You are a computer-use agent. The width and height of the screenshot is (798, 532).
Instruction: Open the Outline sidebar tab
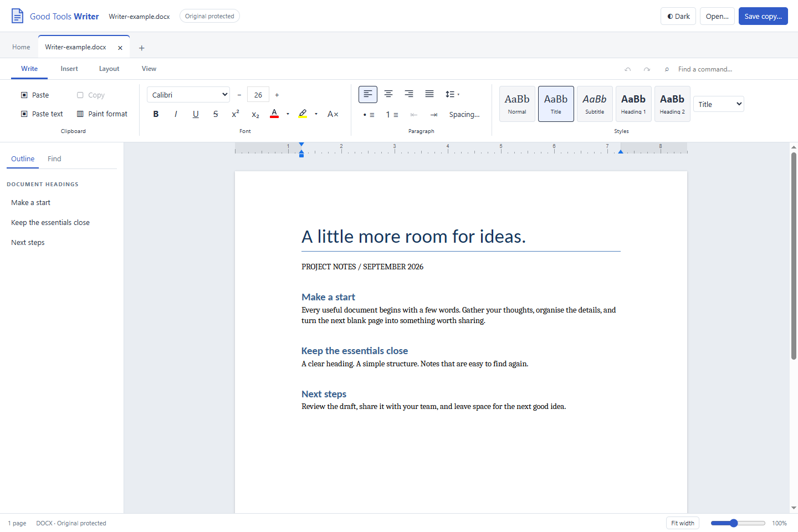click(23, 159)
